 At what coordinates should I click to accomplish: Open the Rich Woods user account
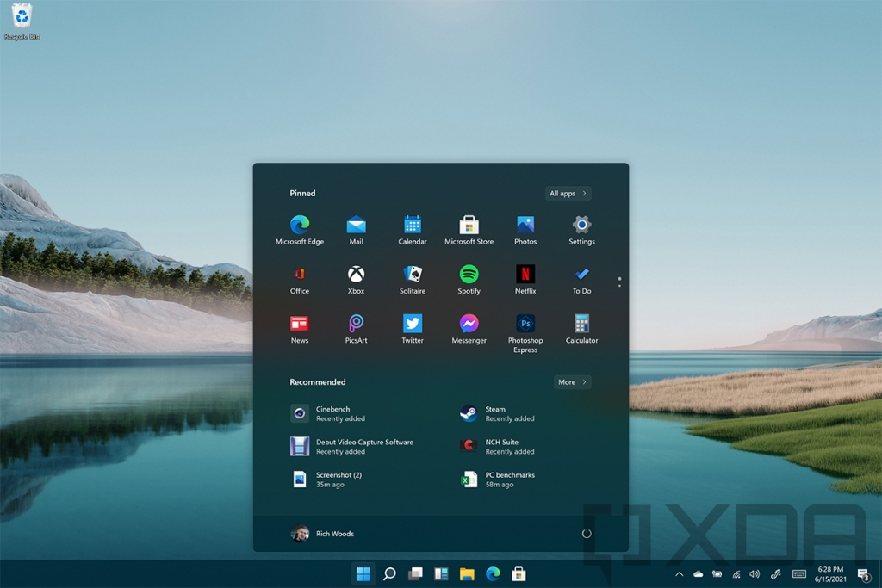pos(323,534)
